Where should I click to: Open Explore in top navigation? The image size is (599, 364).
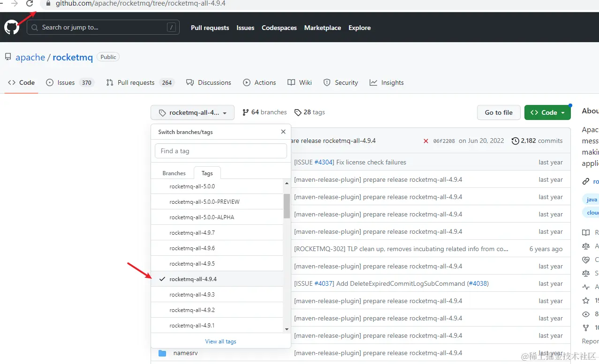tap(359, 28)
